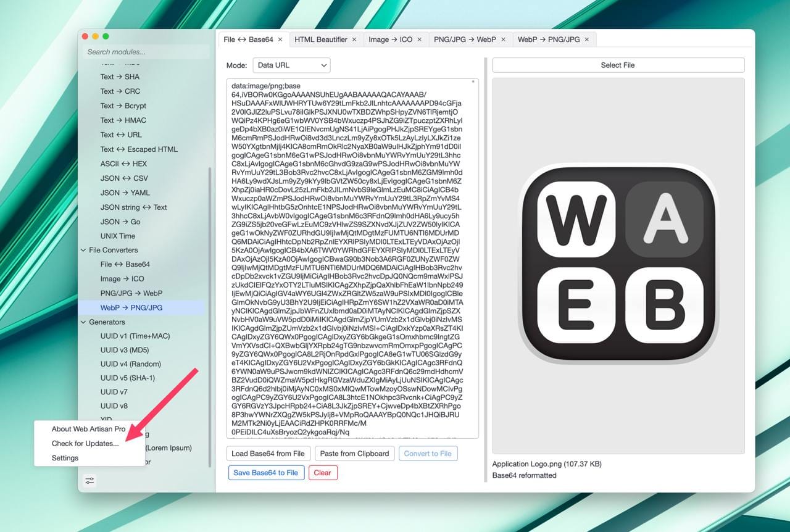Close the PNG/JPG → WebP tab

click(503, 39)
